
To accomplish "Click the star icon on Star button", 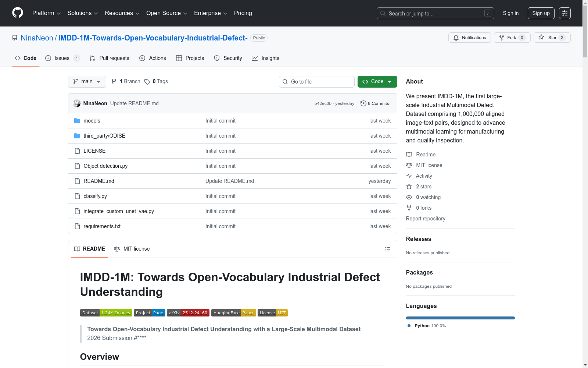I will [541, 37].
